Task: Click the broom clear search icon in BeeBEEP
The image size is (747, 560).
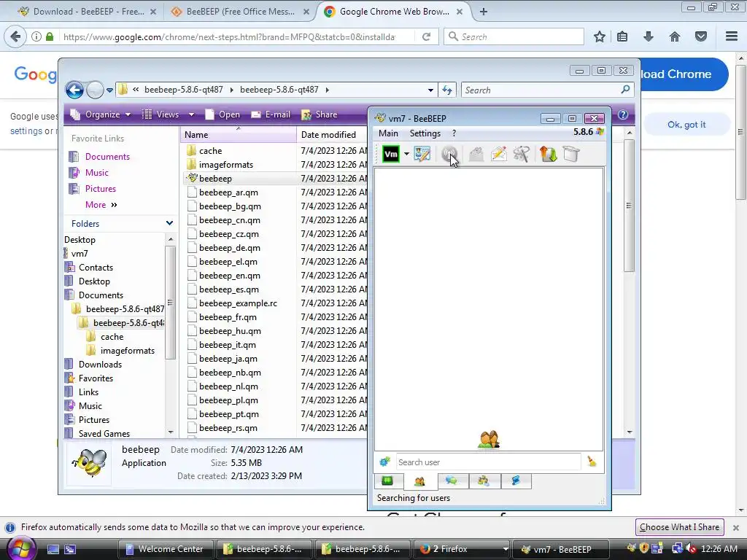Action: (592, 462)
